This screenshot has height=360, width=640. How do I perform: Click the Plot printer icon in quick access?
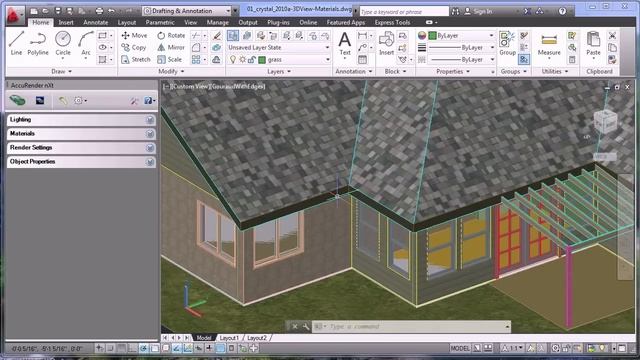click(99, 11)
